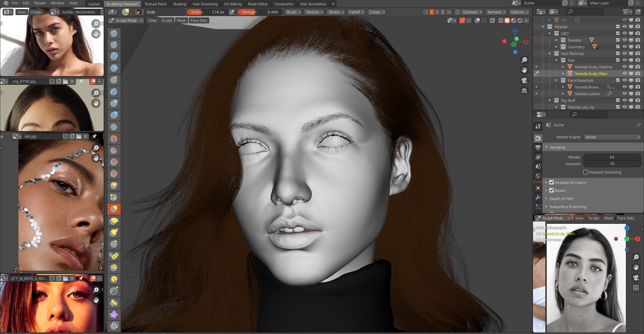Switch viewport shading to wireframe
Screen dimensions: 644x334
(x=500, y=20)
